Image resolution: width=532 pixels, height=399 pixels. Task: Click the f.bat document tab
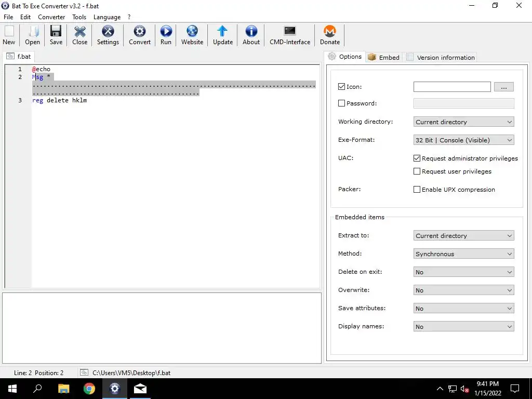tap(19, 56)
